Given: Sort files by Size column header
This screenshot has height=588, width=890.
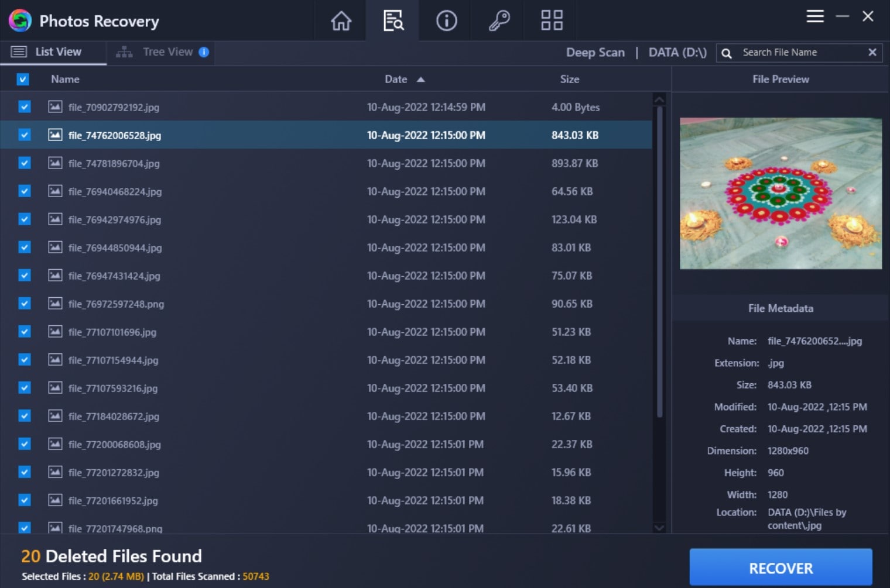Looking at the screenshot, I should point(569,80).
